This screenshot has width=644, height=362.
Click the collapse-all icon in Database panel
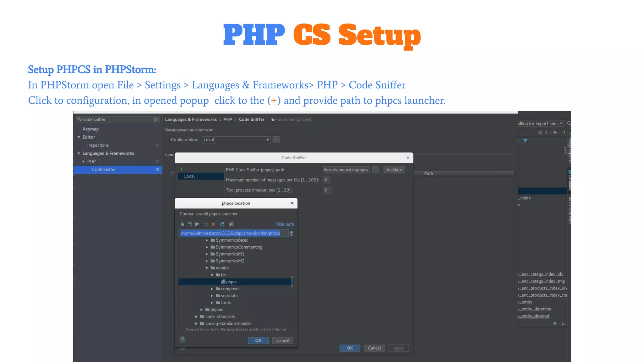coord(546,132)
